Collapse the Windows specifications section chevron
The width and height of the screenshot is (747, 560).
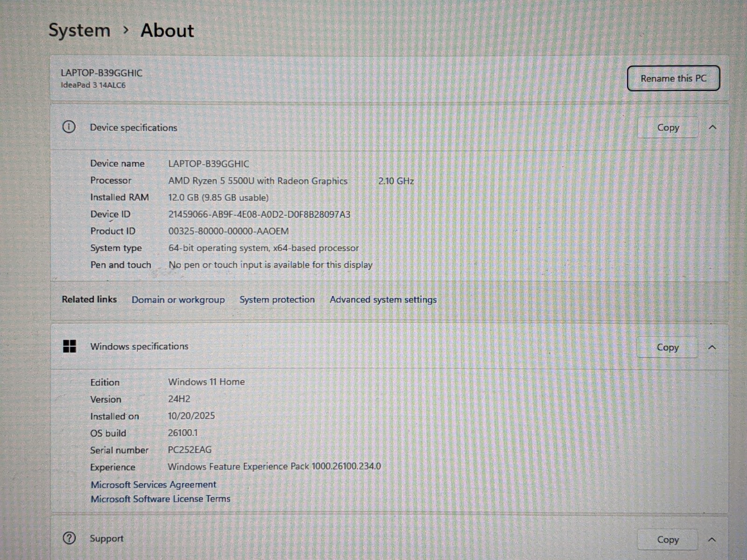712,347
